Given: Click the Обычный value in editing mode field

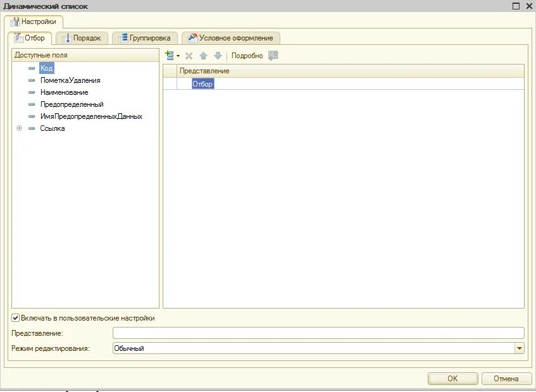Looking at the screenshot, I should [129, 348].
